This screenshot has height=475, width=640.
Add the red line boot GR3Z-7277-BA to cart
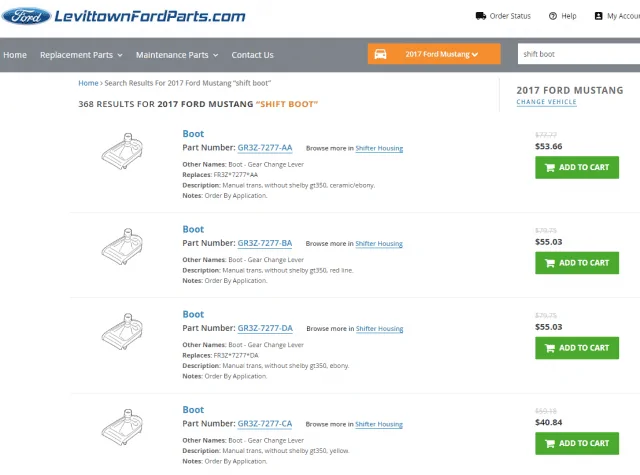577,263
